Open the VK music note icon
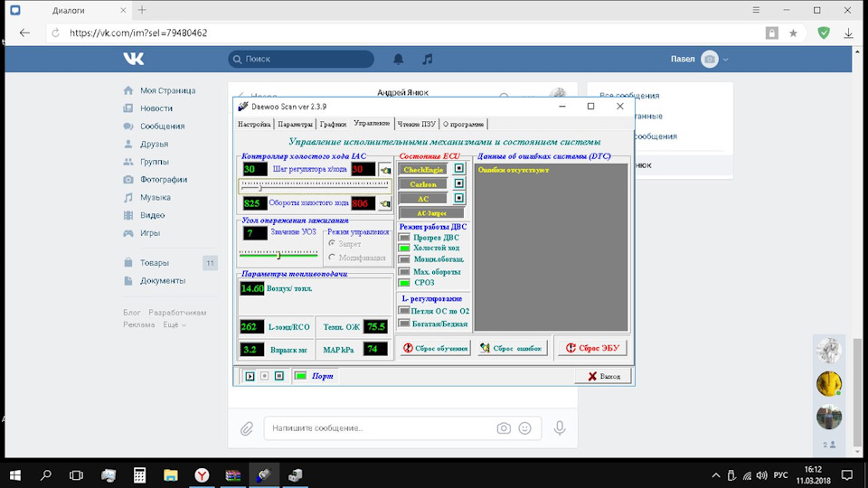This screenshot has height=488, width=868. pos(428,60)
